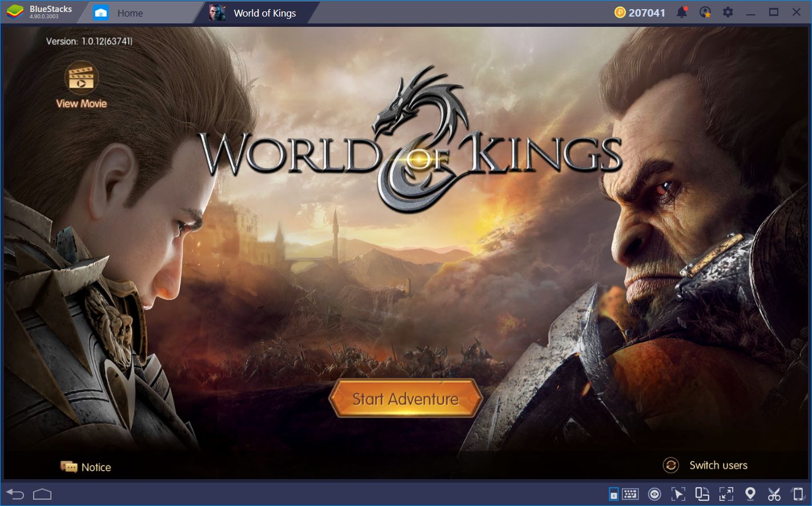Toggle the keyboard controls icon

tap(614, 494)
